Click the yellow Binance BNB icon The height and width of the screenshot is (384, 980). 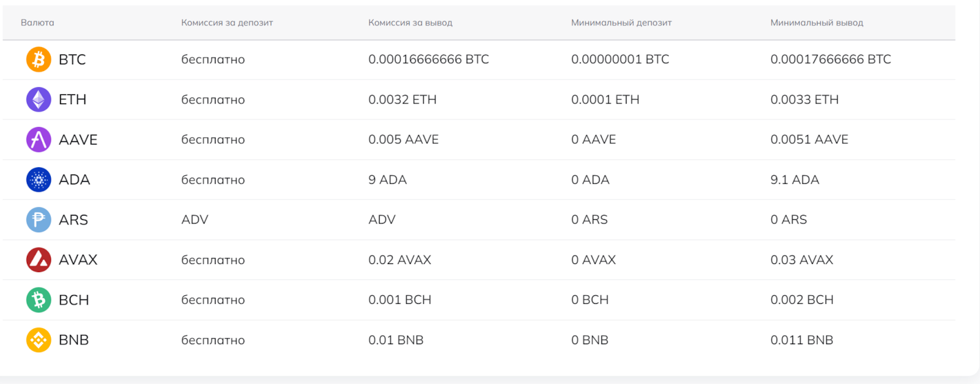[39, 340]
